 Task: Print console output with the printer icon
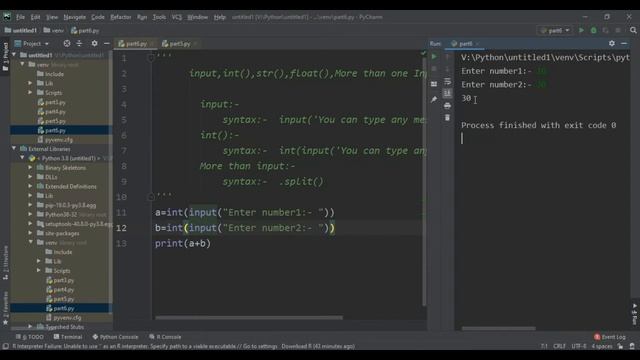[447, 106]
